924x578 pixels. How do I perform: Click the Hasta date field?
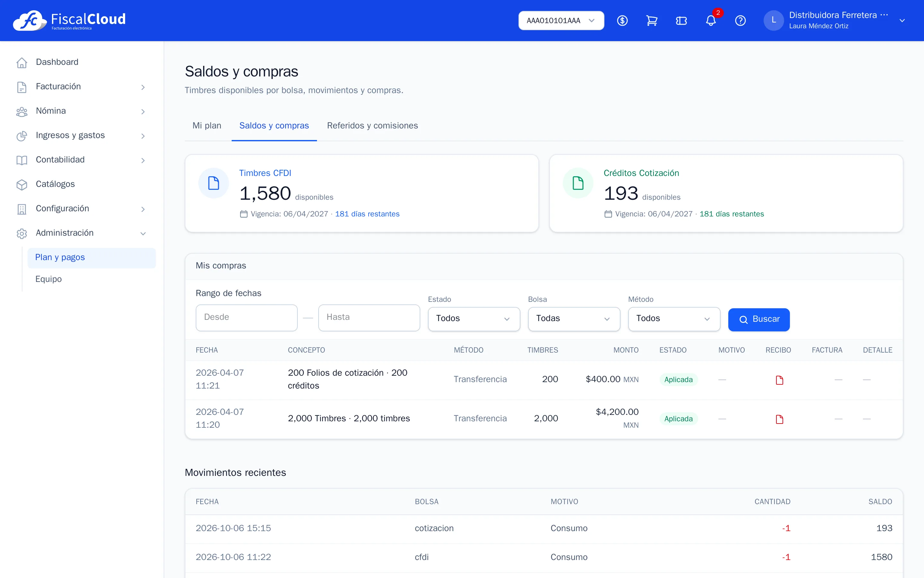tap(369, 317)
